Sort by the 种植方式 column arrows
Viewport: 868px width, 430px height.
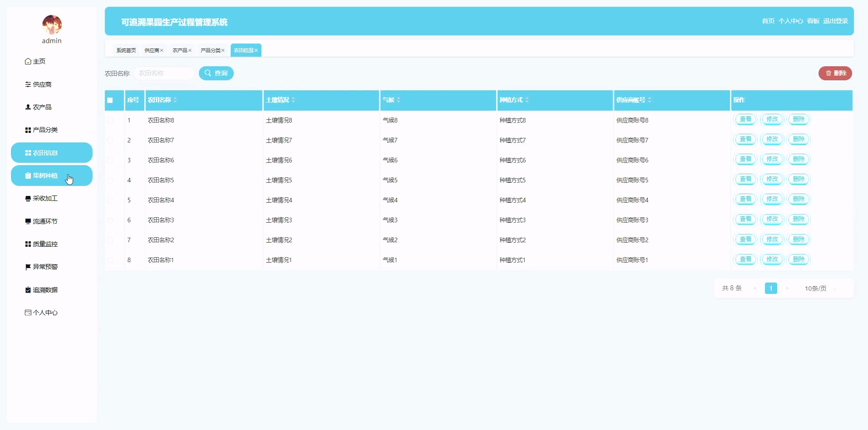tap(527, 100)
